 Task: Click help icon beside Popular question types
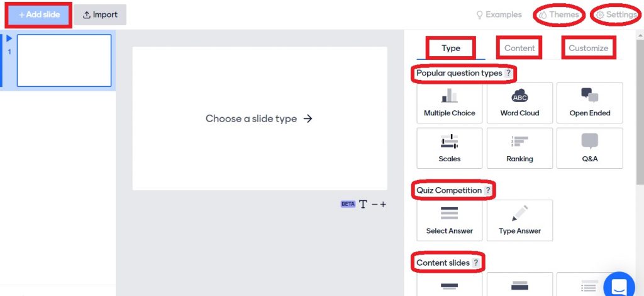[508, 73]
